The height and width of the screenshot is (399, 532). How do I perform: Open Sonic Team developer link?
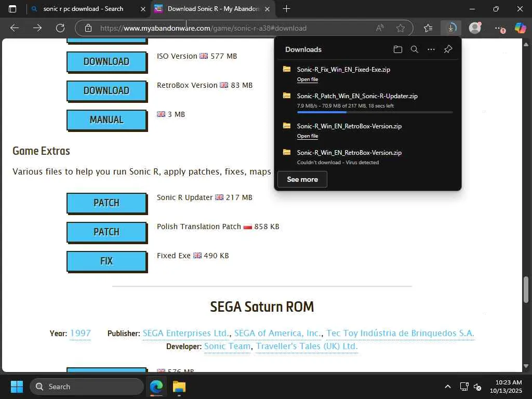(228, 346)
